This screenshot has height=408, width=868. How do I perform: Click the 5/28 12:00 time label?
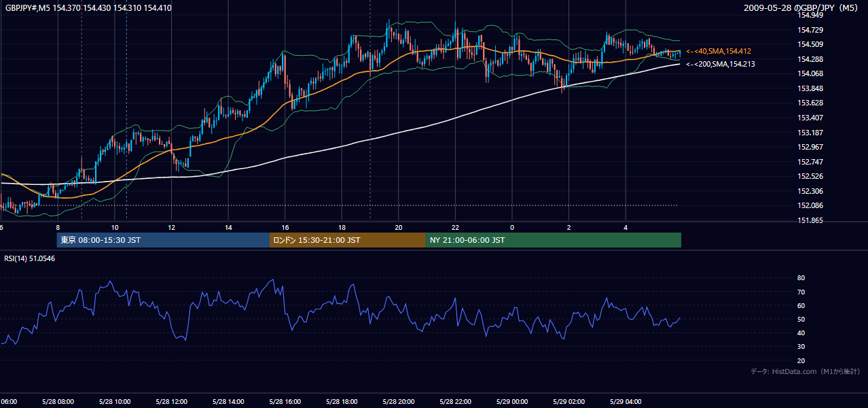[171, 402]
